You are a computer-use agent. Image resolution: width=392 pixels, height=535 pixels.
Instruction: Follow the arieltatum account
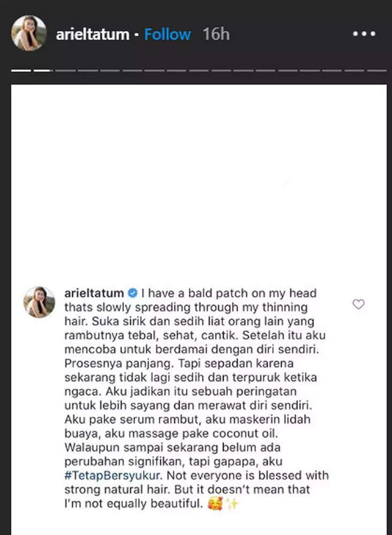click(167, 34)
